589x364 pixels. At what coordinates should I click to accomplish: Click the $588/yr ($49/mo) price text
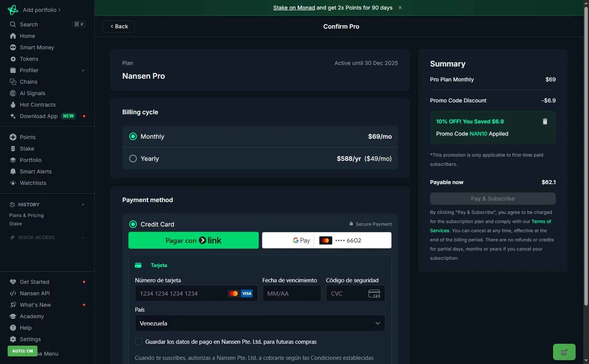364,159
